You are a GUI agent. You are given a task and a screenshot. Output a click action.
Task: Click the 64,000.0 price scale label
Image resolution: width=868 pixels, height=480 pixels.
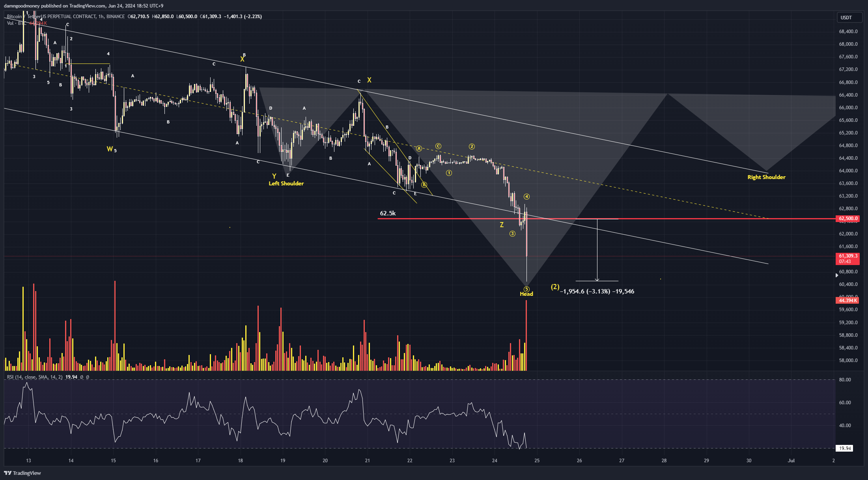848,171
